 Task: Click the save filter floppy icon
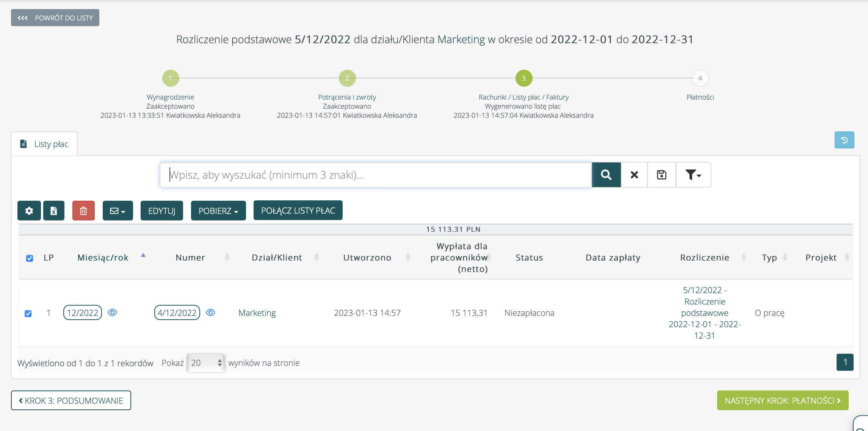click(661, 175)
